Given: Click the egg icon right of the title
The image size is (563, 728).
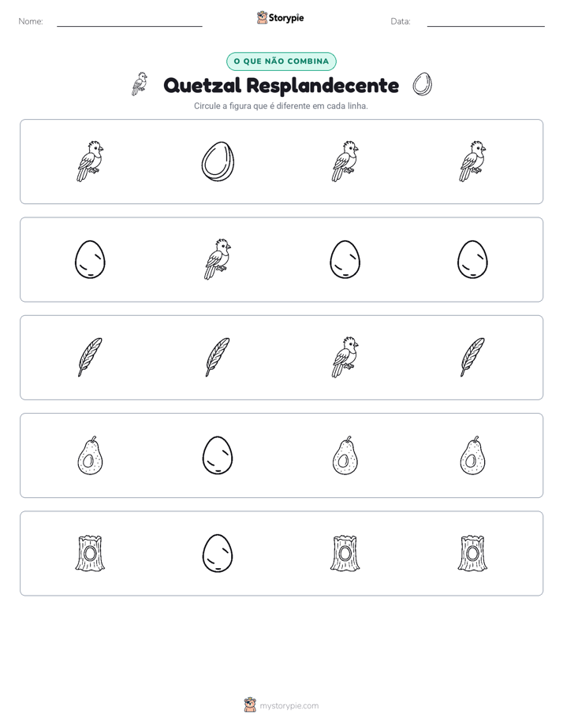Looking at the screenshot, I should 423,84.
